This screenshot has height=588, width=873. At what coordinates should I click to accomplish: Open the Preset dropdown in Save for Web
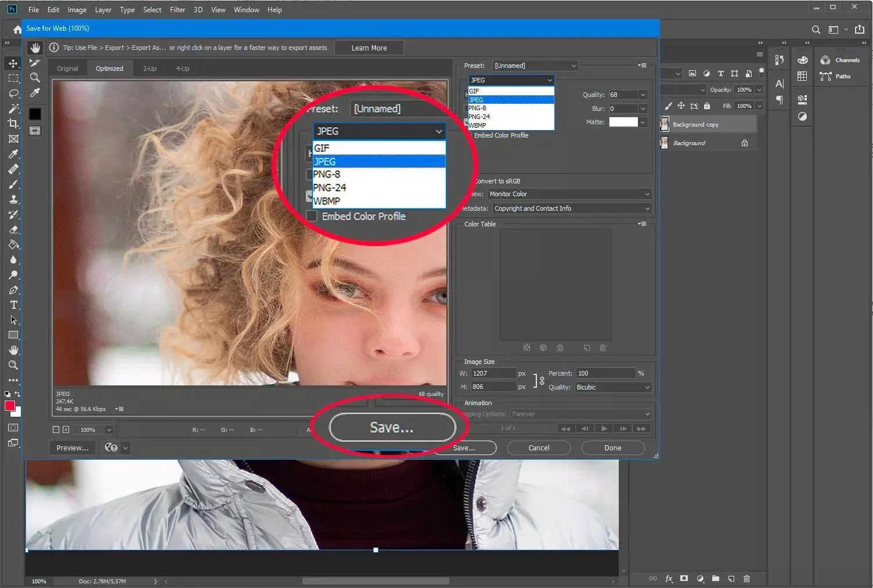[534, 66]
